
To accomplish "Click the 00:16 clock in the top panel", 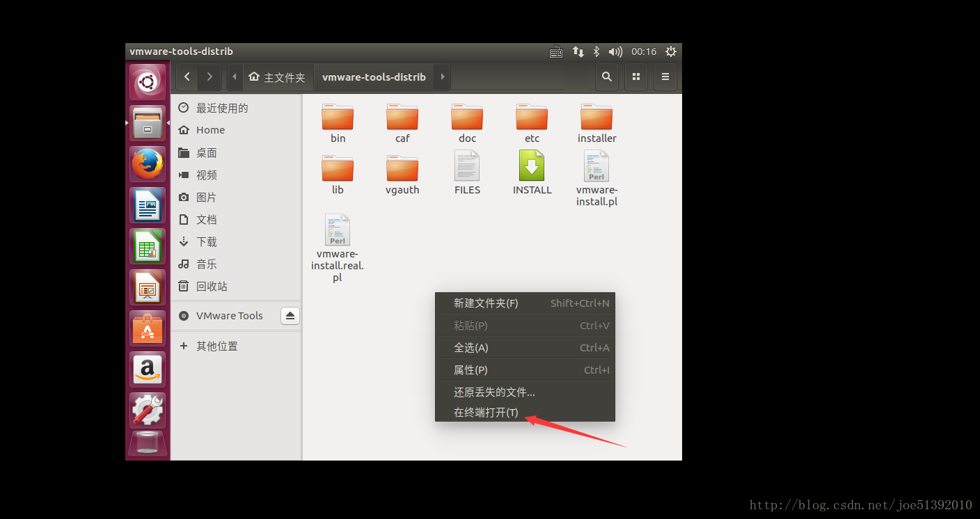I will (644, 51).
